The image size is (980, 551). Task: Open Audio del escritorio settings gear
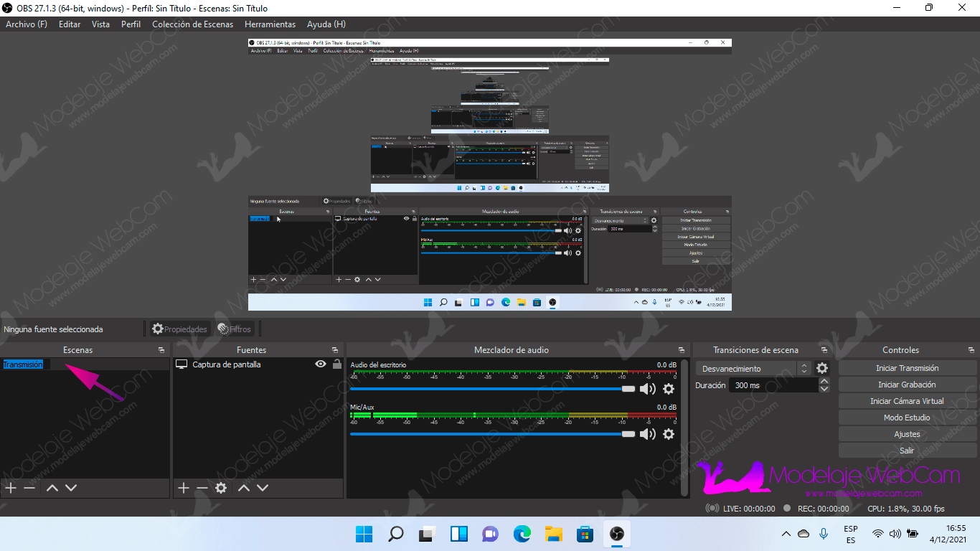click(x=669, y=389)
